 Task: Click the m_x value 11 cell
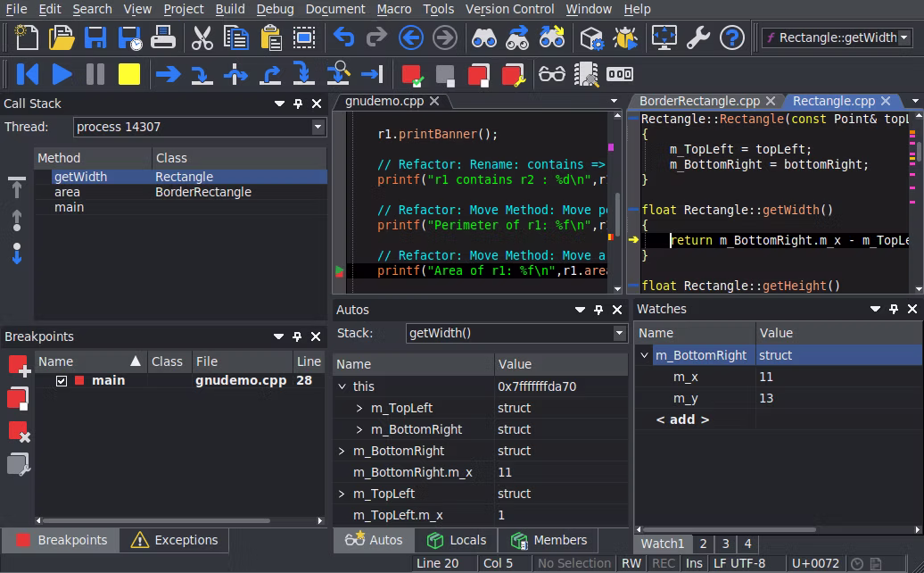tap(838, 377)
